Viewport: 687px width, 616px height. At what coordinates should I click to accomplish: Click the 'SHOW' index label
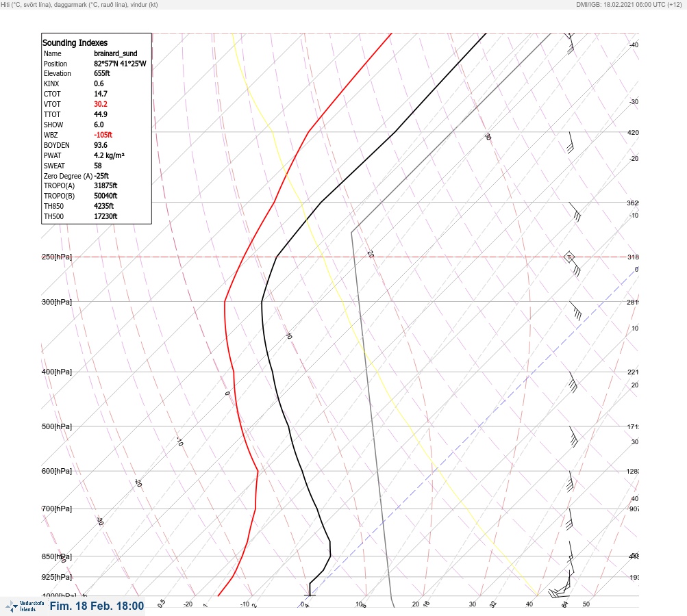pyautogui.click(x=53, y=125)
